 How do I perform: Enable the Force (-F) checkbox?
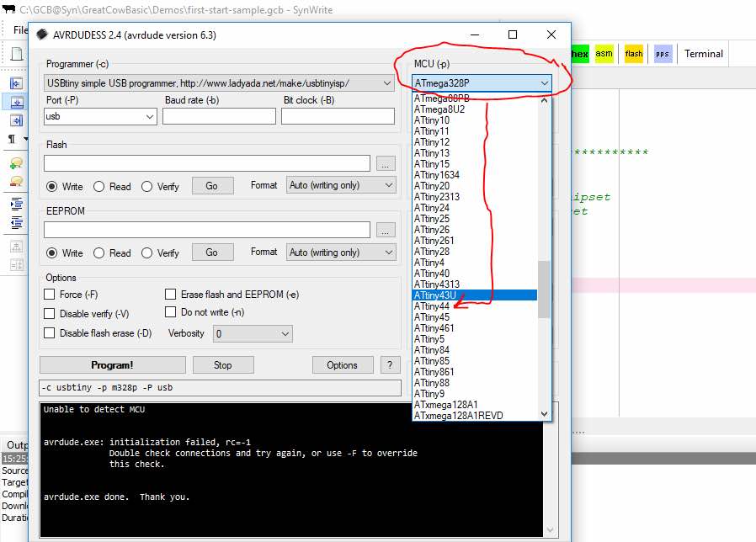pyautogui.click(x=49, y=295)
